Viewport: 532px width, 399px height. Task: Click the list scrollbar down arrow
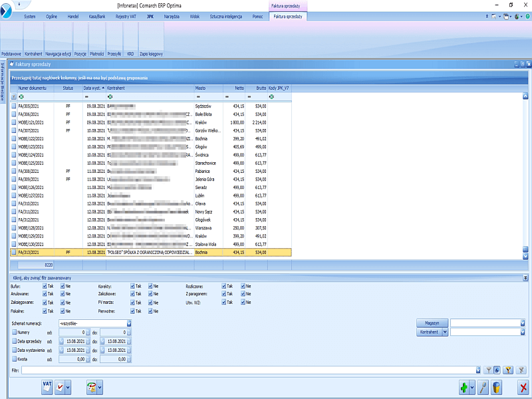click(525, 257)
